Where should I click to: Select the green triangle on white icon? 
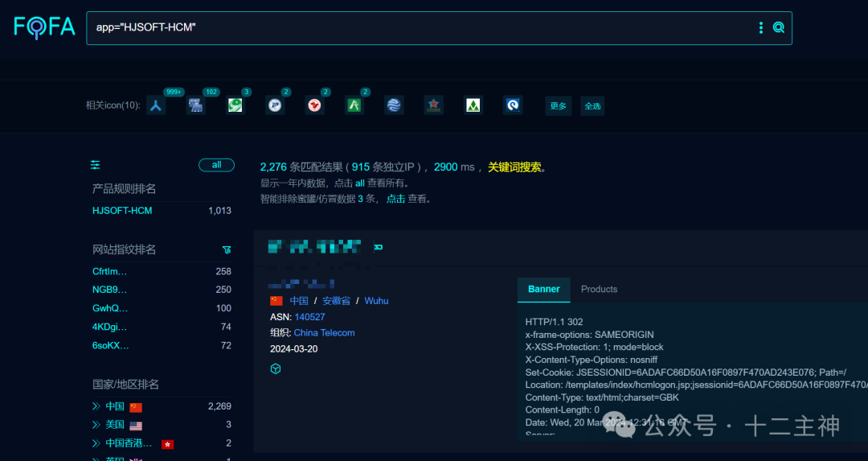473,105
